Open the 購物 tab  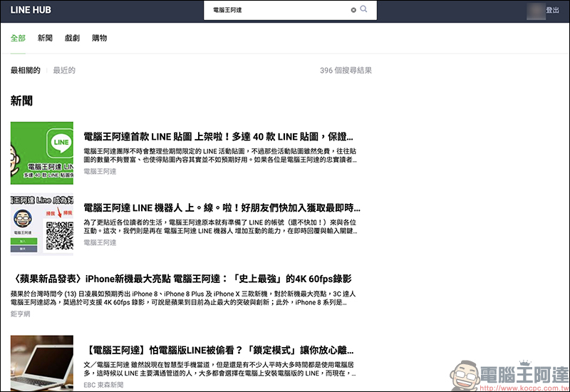point(99,38)
